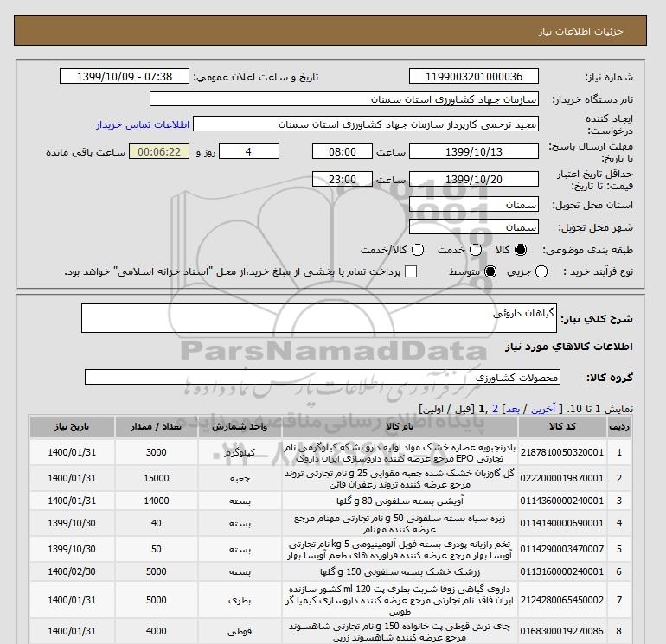
Task: Go to the آخرین page link
Action: pos(543,409)
